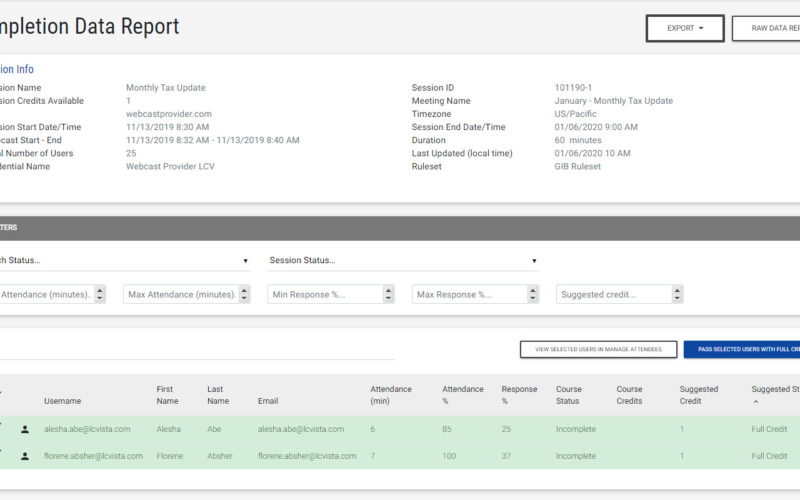Image resolution: width=800 pixels, height=500 pixels.
Task: Adjust the Min Response % stepper arrows
Action: pyautogui.click(x=388, y=294)
